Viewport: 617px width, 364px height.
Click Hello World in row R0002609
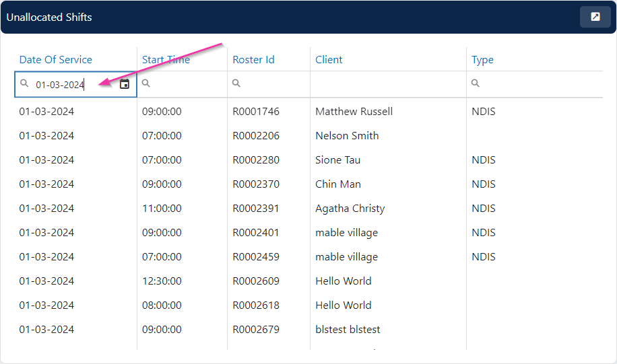[x=343, y=281]
